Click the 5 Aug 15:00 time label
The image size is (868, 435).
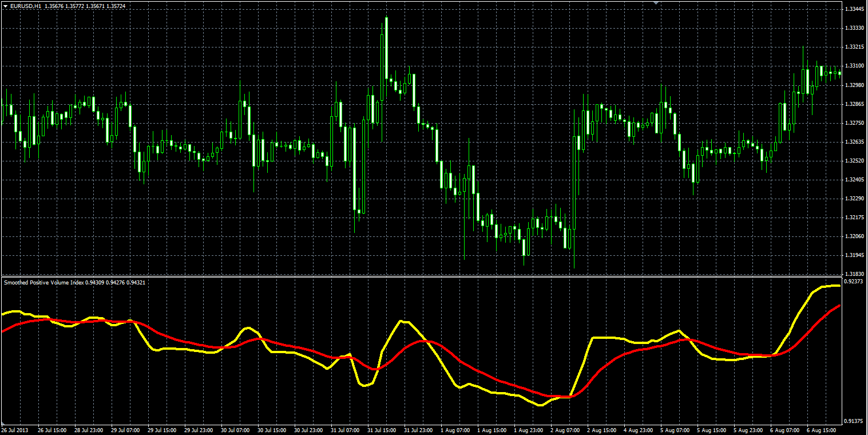click(x=711, y=430)
